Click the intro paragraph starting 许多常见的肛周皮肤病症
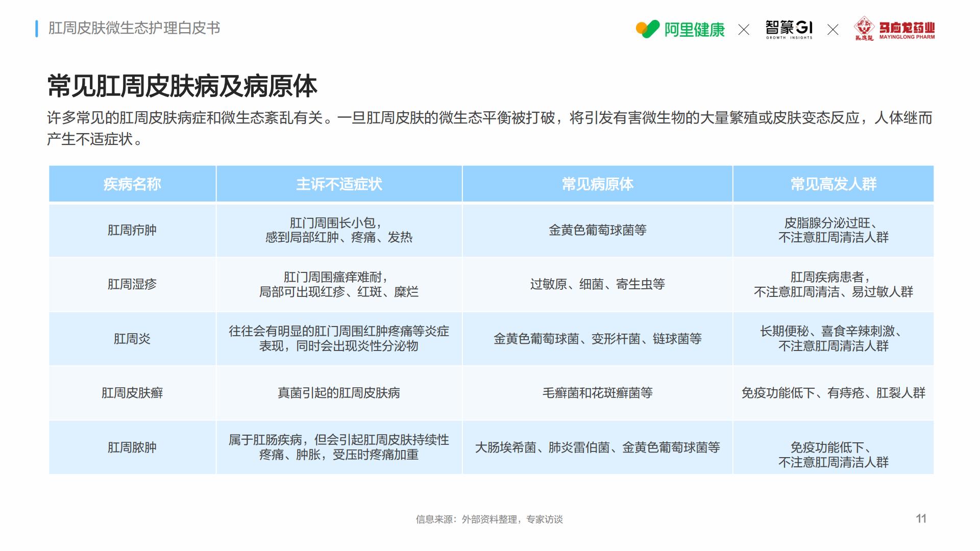Screen dimensions: 980x551 [x=489, y=128]
